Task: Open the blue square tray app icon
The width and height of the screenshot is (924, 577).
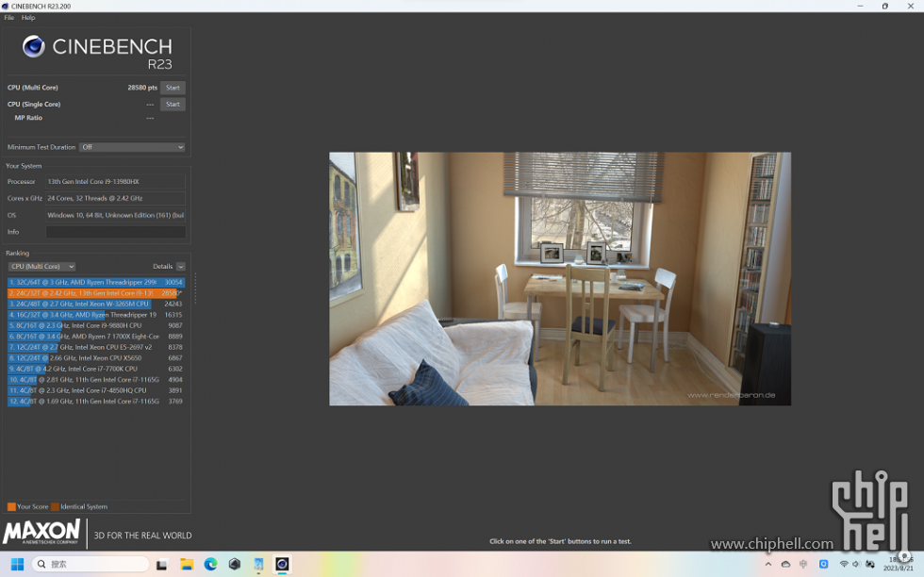Action: pyautogui.click(x=824, y=565)
